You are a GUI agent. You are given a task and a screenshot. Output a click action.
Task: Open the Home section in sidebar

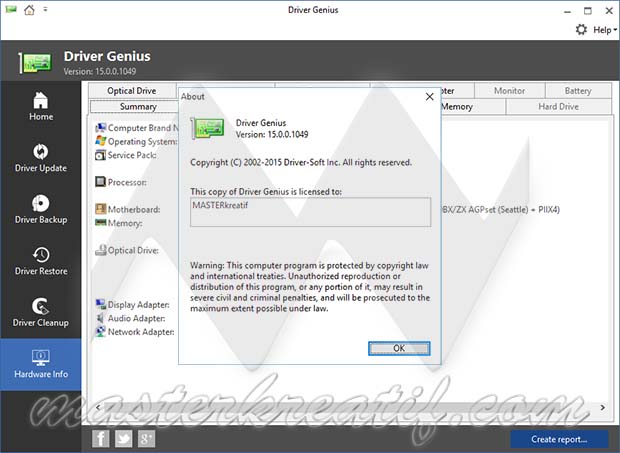[41, 106]
